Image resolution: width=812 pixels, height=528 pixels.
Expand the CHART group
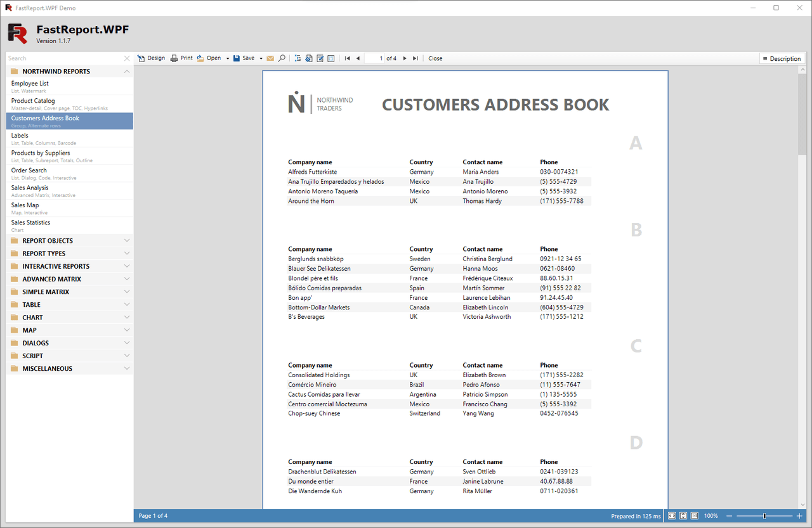(x=70, y=318)
